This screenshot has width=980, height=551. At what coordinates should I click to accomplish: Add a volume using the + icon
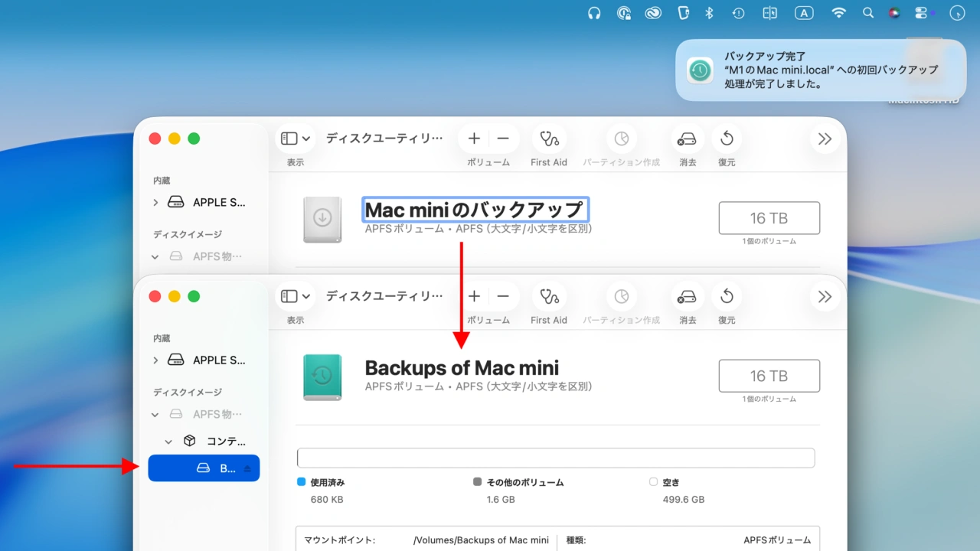474,296
